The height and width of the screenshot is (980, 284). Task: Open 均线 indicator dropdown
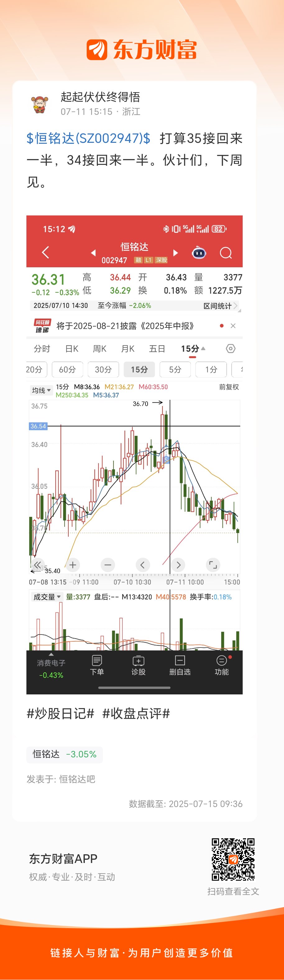tap(41, 390)
